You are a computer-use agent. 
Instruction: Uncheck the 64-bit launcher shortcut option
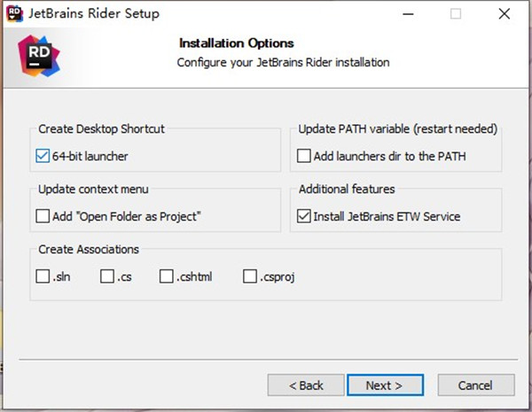click(x=43, y=156)
